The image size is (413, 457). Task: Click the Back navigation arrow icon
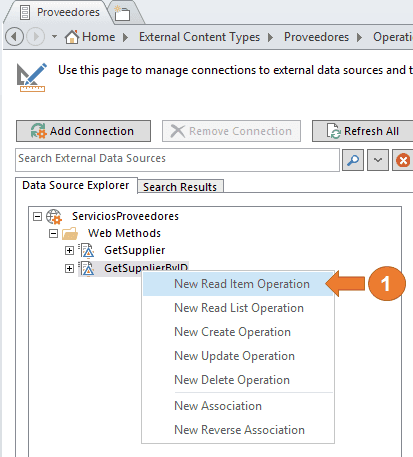pyautogui.click(x=14, y=36)
